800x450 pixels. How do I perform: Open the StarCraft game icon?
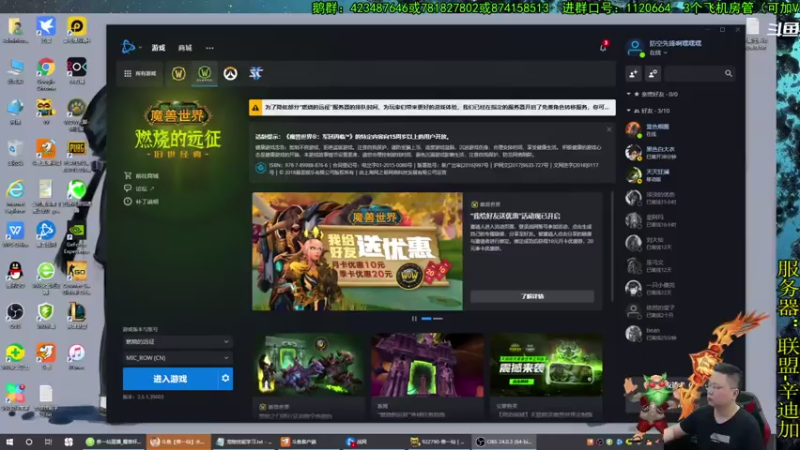coord(256,73)
